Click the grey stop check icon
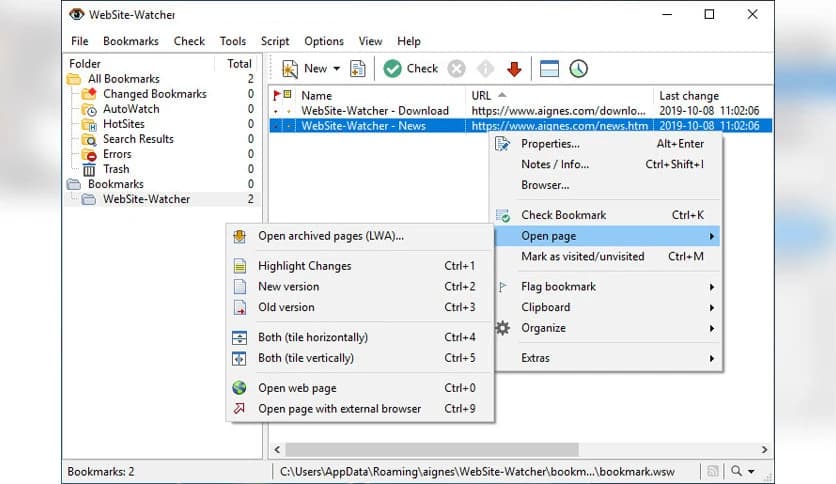The height and width of the screenshot is (484, 836). point(456,69)
